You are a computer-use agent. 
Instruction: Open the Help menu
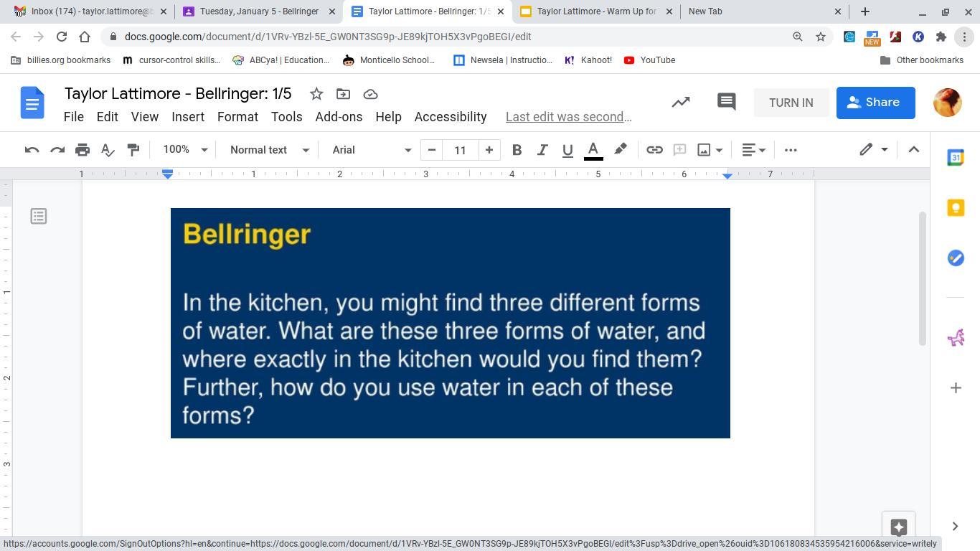[388, 117]
